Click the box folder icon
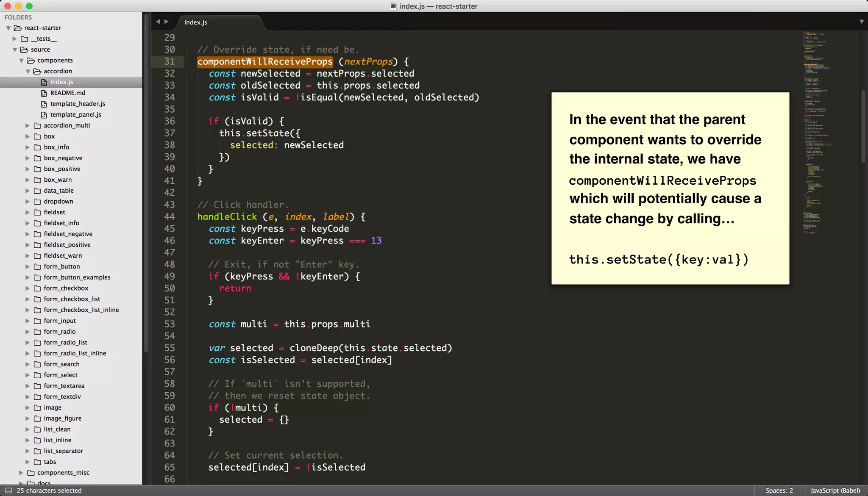The image size is (868, 496). [x=37, y=136]
